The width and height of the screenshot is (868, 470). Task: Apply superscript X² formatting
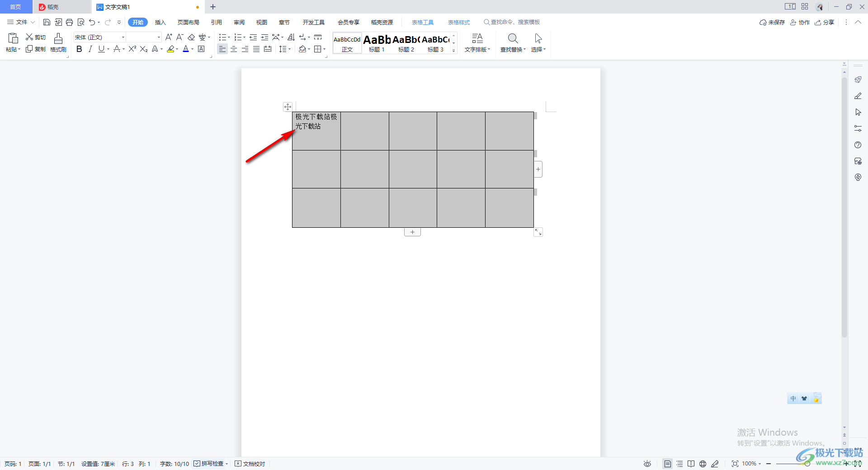tap(132, 49)
